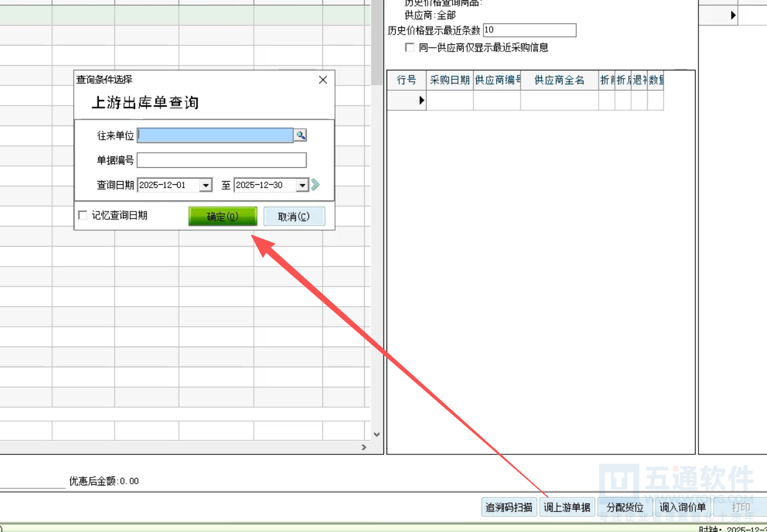This screenshot has height=532, width=767.
Task: Click the green arrow icon after end date
Action: tap(316, 185)
